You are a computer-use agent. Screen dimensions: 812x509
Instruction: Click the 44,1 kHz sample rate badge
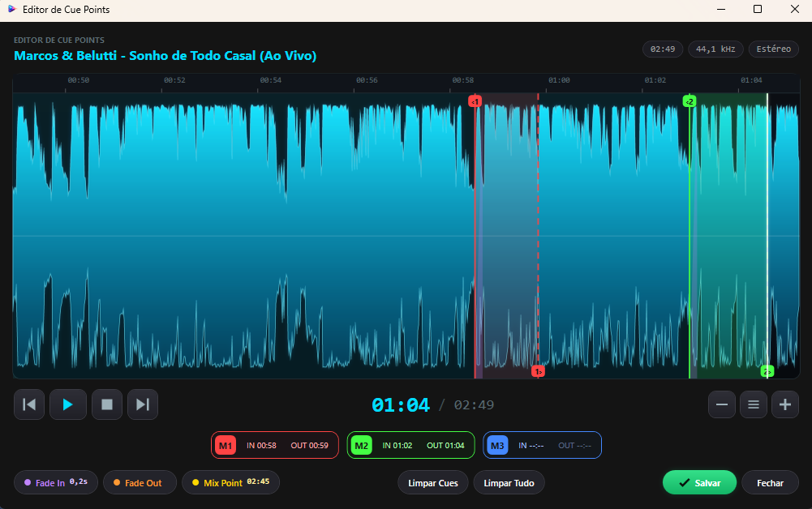click(715, 49)
